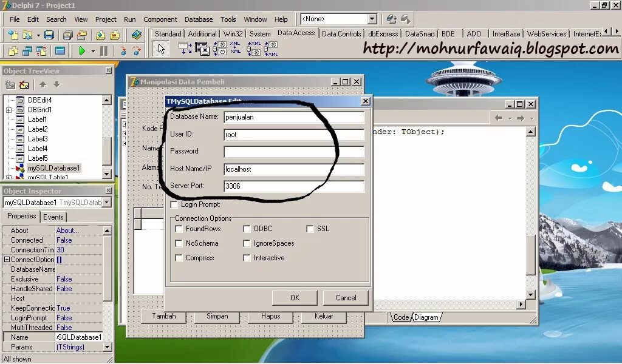Click the Trace Into debug icon
The image size is (622, 364).
tap(123, 51)
